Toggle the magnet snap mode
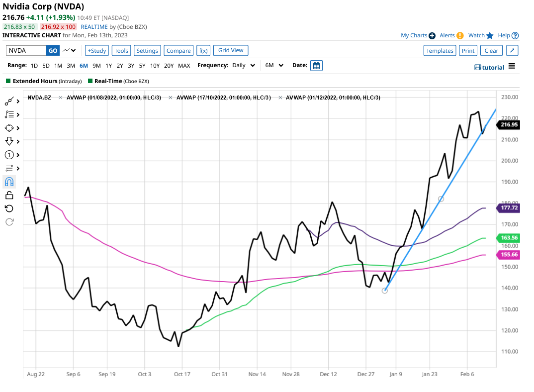The width and height of the screenshot is (534, 392). point(9,182)
